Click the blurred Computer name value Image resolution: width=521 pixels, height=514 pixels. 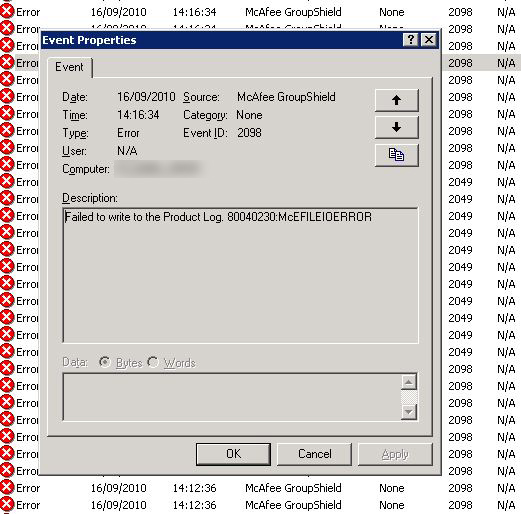[x=159, y=169]
